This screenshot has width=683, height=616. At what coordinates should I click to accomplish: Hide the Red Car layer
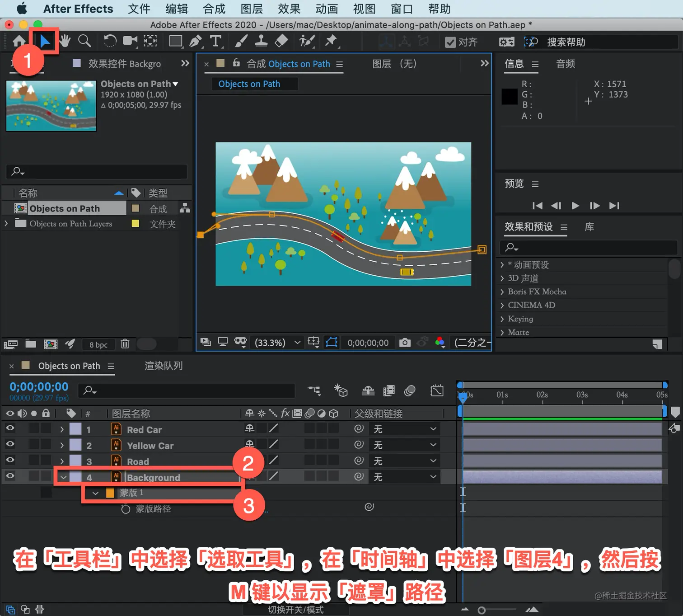(10, 428)
